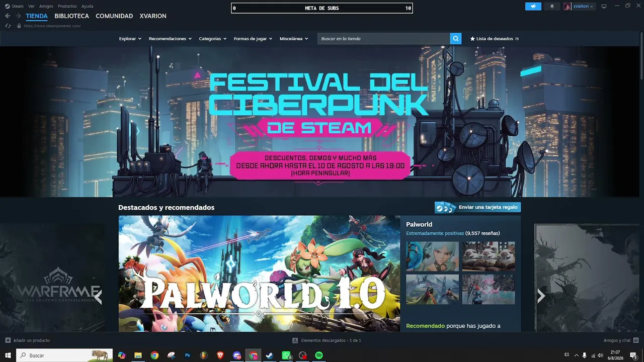Open File Explorer from the taskbar
Screen dimensions: 644x362
[x=138, y=355]
